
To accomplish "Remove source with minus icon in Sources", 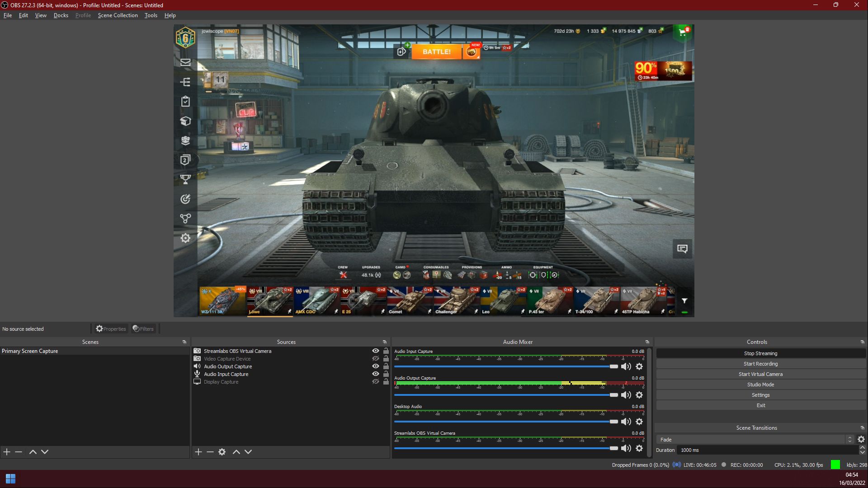I will 210,452.
